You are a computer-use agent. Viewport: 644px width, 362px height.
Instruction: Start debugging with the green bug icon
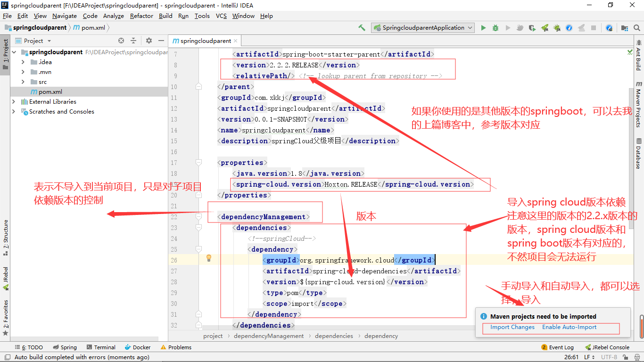click(x=495, y=28)
